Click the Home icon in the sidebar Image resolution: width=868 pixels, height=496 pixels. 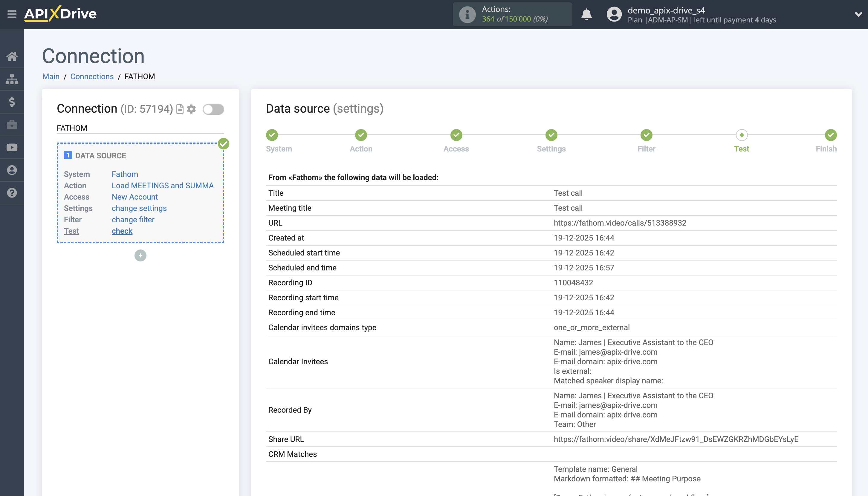coord(12,56)
